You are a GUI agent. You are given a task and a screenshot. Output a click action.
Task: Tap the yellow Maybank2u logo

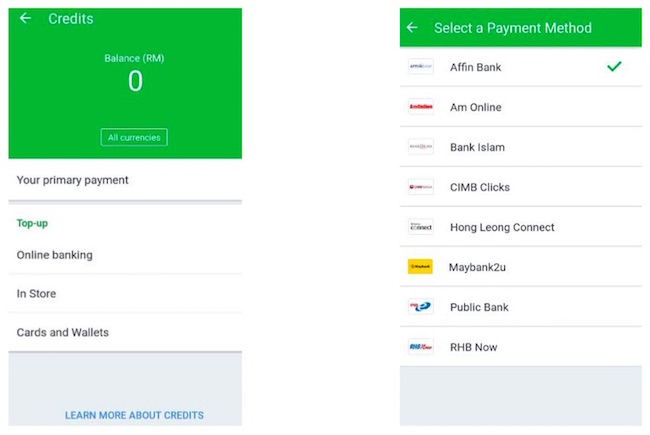point(420,267)
